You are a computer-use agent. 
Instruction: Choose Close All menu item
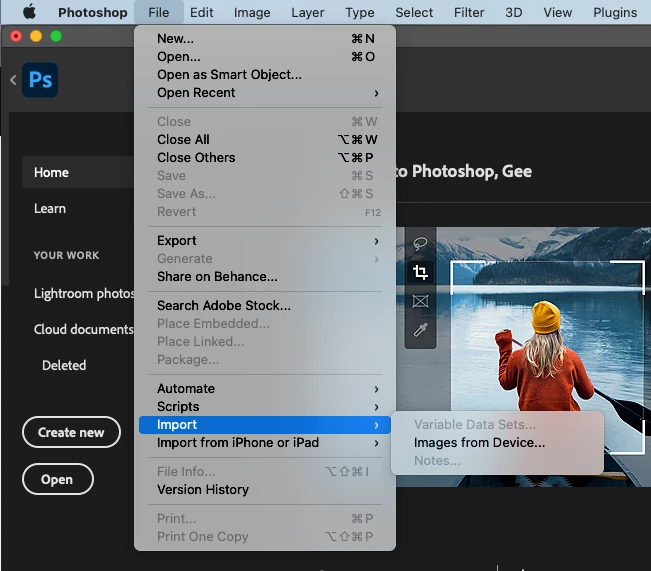click(265, 140)
